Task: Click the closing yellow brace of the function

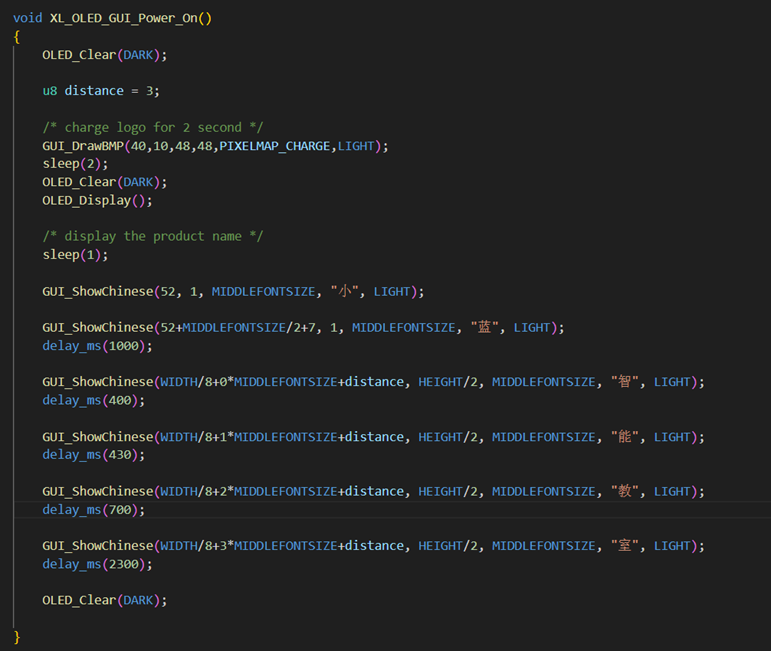Action: pyautogui.click(x=17, y=637)
